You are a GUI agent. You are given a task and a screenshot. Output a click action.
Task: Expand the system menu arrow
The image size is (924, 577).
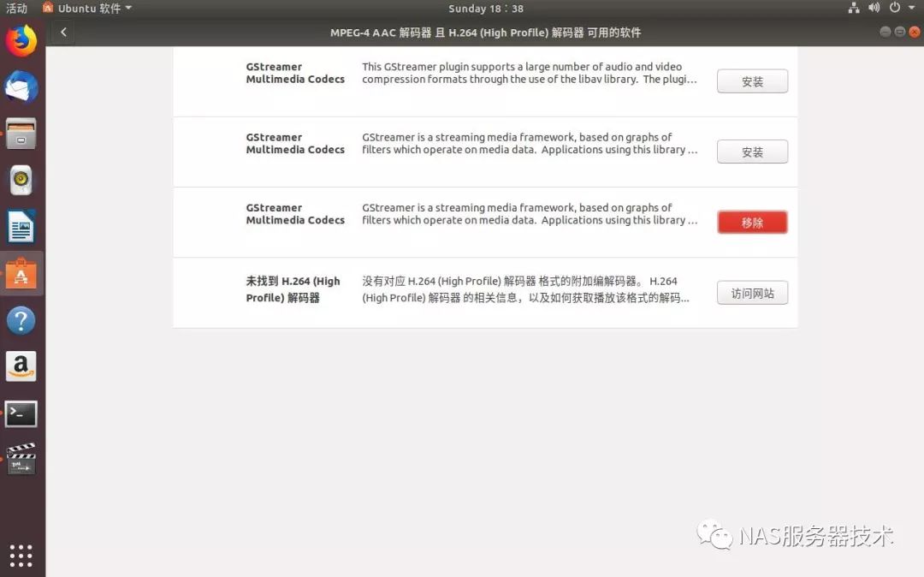click(x=912, y=9)
